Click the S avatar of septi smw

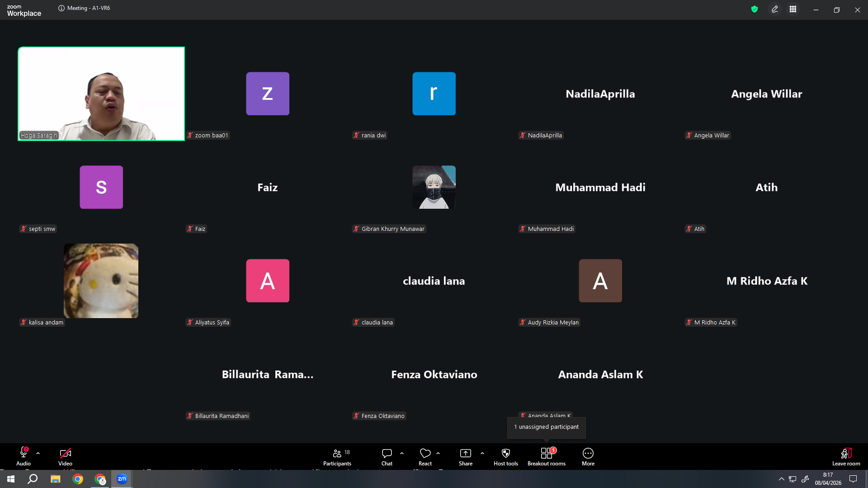pyautogui.click(x=101, y=187)
